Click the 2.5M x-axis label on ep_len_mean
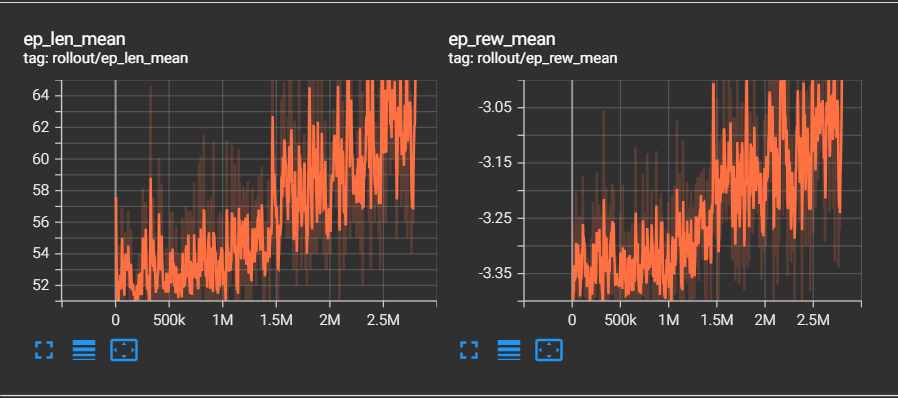Screen dimensions: 898x398 click(x=382, y=320)
